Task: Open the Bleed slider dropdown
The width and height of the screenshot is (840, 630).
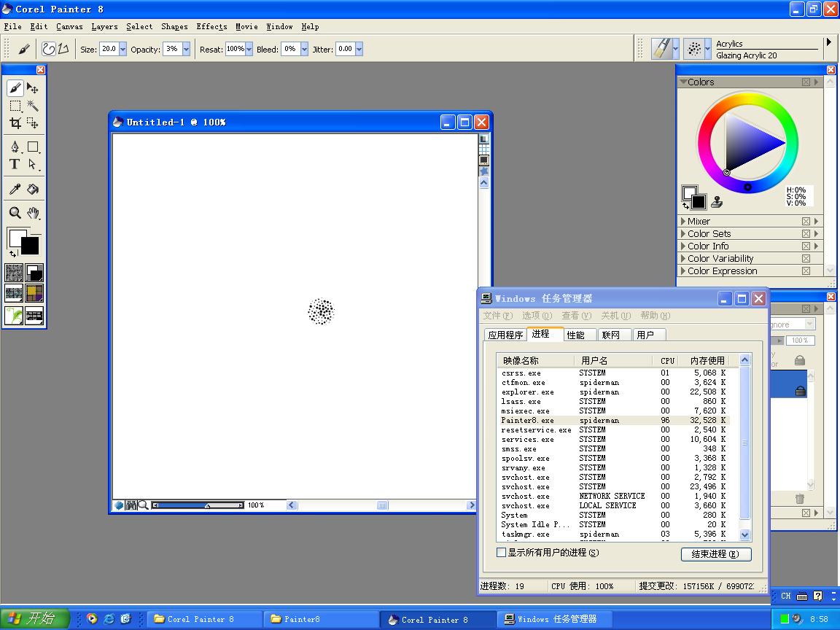Action: (304, 50)
